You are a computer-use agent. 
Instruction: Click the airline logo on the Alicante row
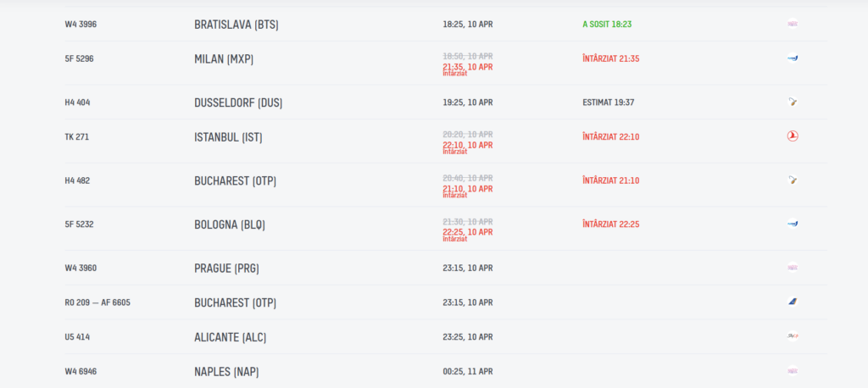pos(792,336)
